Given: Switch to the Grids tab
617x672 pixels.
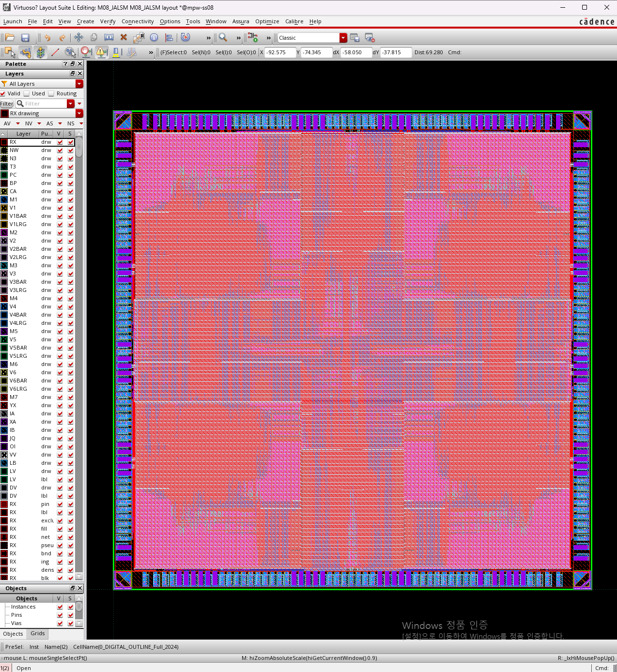Looking at the screenshot, I should [x=37, y=633].
